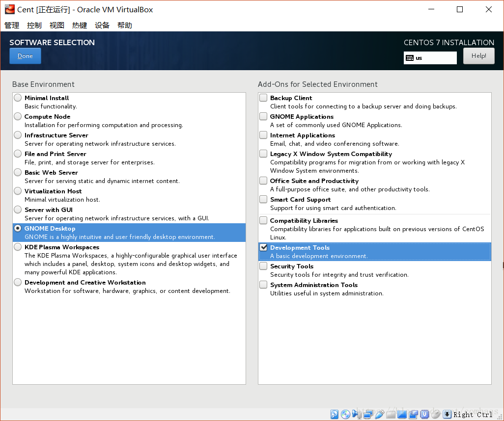Viewport: 504px width, 421px height.
Task: Click the VirtualBox Cent window icon
Action: (10, 9)
